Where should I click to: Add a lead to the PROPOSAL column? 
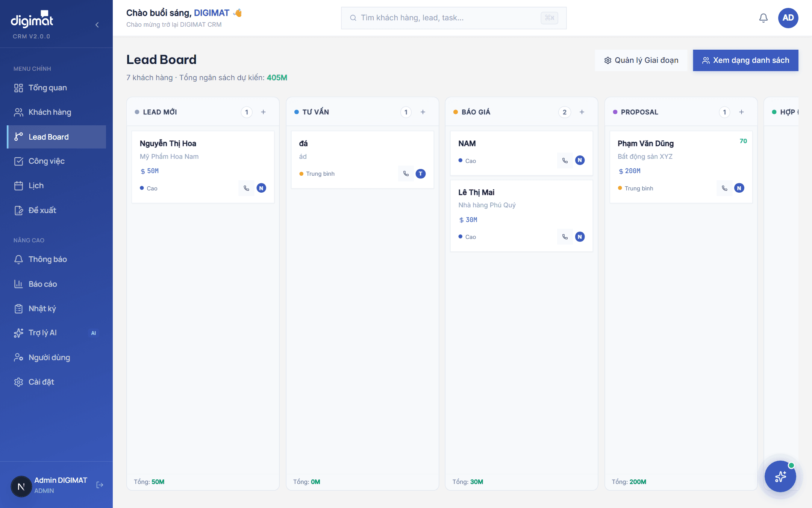pyautogui.click(x=741, y=112)
